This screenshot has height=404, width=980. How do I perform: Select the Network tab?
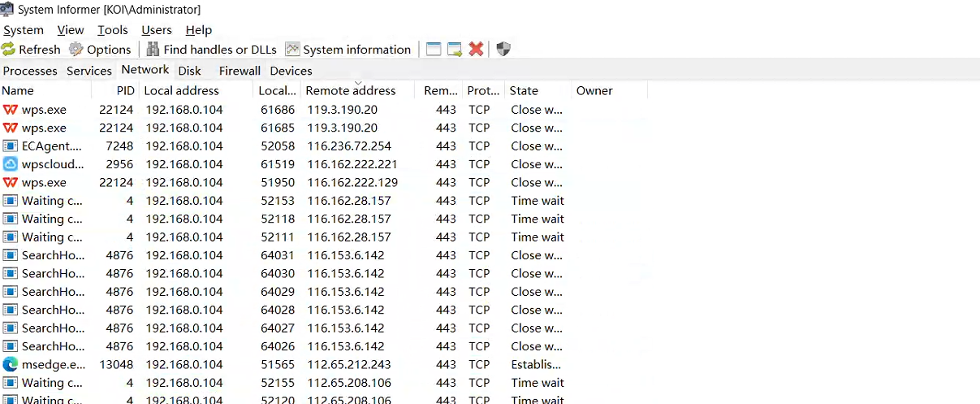145,70
